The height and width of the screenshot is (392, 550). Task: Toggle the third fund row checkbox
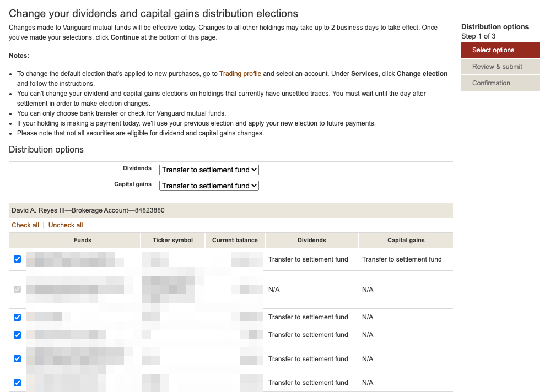[17, 317]
